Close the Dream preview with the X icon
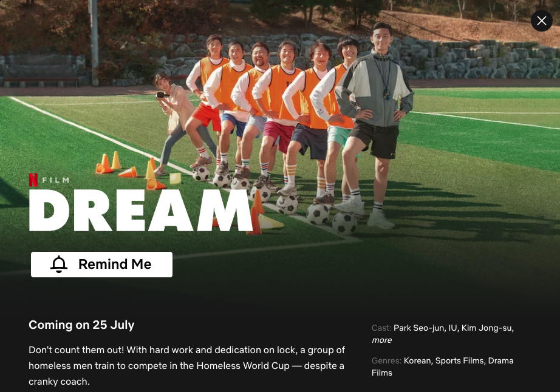The height and width of the screenshot is (392, 560). (x=541, y=21)
